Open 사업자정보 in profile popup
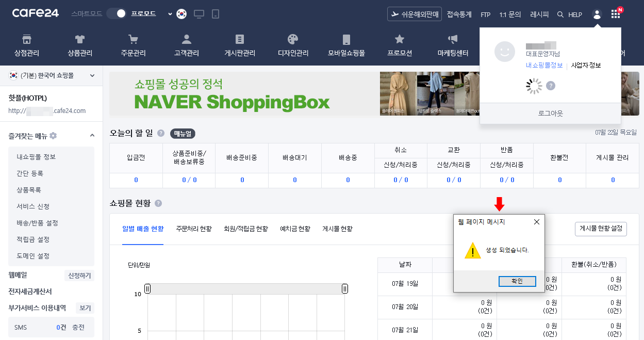Image resolution: width=644 pixels, height=340 pixels. click(x=586, y=65)
